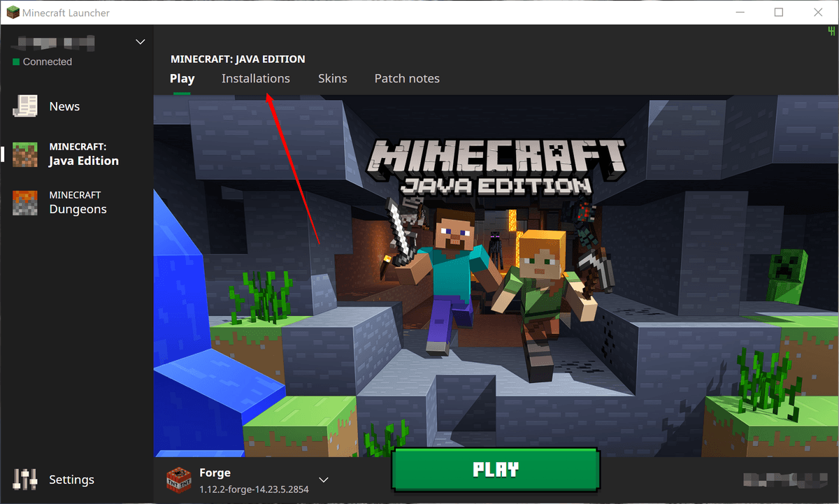This screenshot has width=839, height=504.
Task: Open News from the sidebar
Action: (x=64, y=106)
